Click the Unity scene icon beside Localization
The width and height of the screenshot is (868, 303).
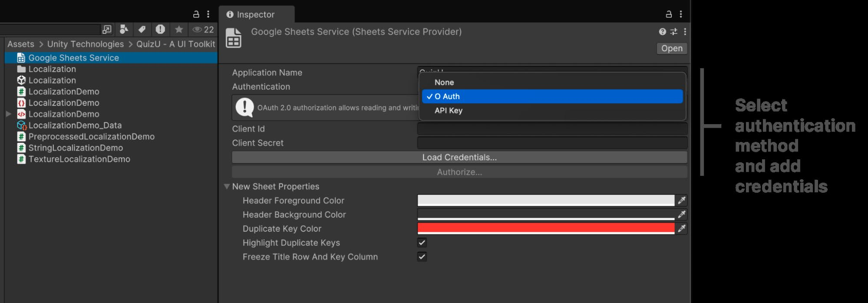click(x=21, y=80)
